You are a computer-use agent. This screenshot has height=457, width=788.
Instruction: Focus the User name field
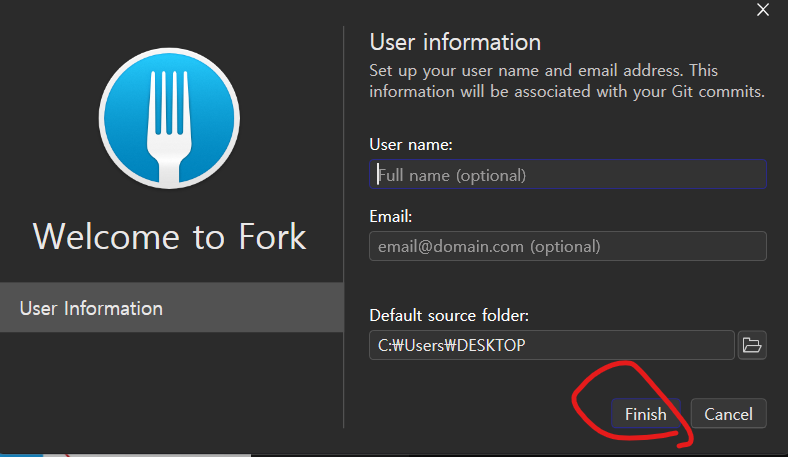(567, 175)
